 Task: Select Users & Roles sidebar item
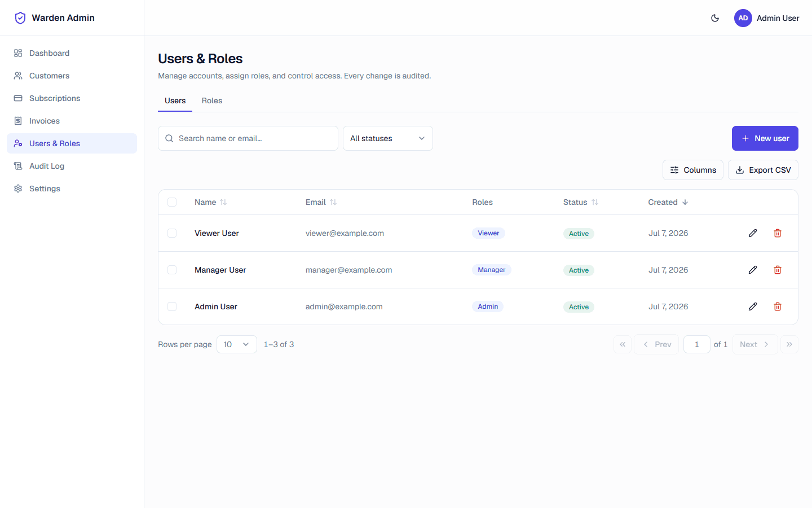pyautogui.click(x=72, y=143)
